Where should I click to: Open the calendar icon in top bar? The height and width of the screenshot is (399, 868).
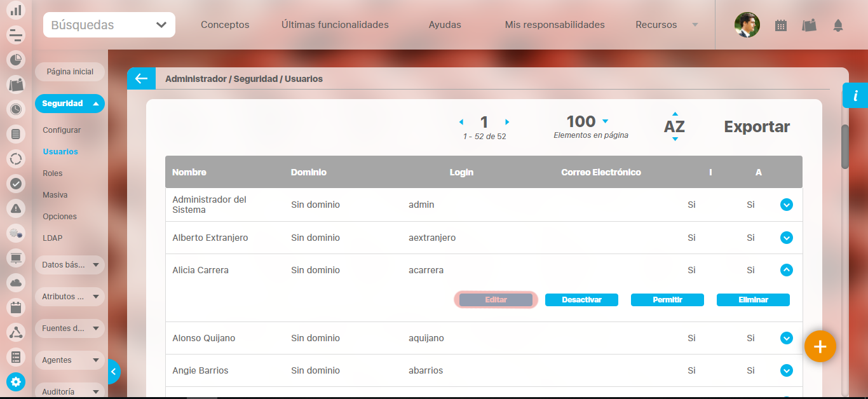tap(781, 25)
